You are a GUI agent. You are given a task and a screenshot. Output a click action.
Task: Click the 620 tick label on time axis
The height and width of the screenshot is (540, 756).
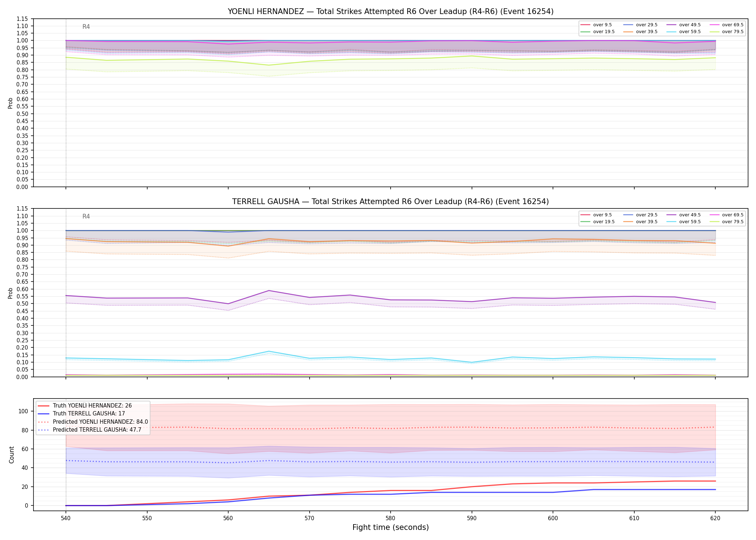tap(715, 518)
